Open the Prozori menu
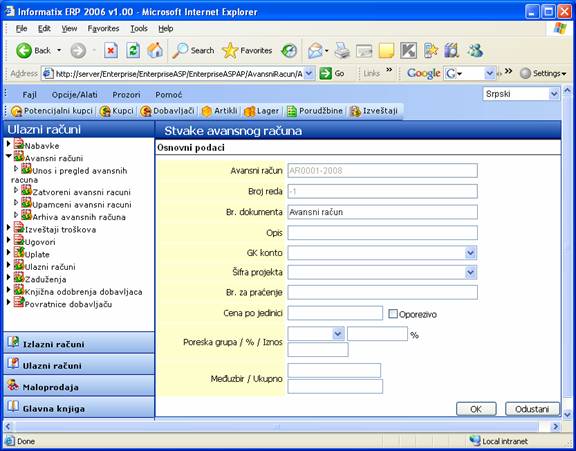Screen dimensions: 576x451 (x=126, y=95)
